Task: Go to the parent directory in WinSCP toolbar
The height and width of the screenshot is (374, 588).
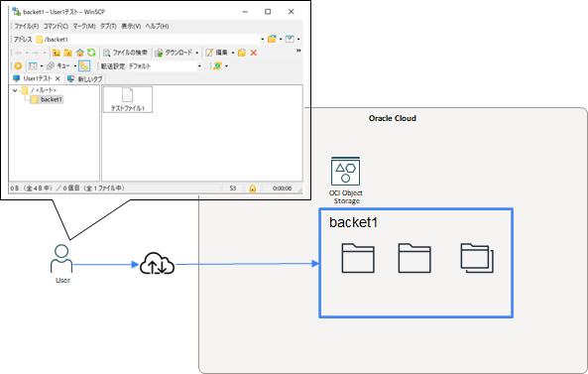Action: 57,53
